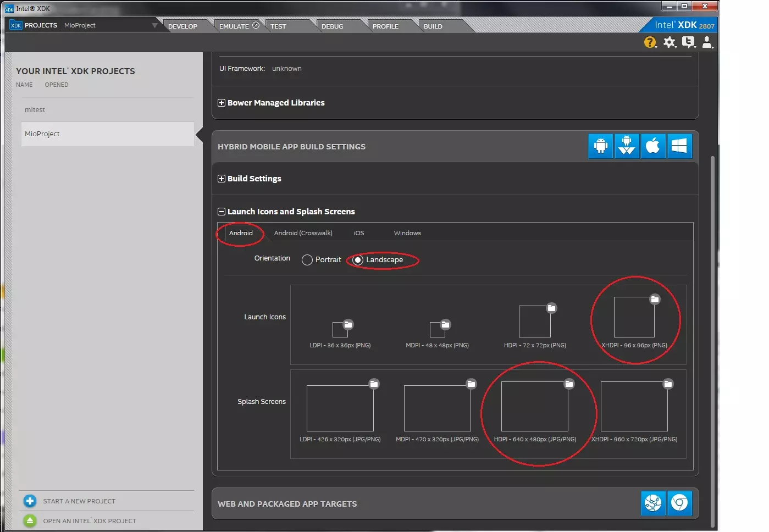This screenshot has width=769, height=532.
Task: Open the settings gear menu
Action: [670, 42]
